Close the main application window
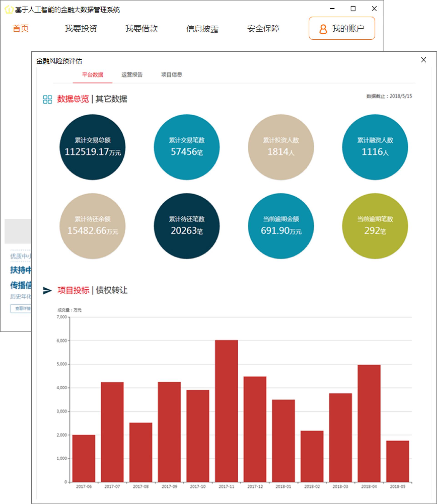Viewport: 437px width, 504px height. (374, 9)
